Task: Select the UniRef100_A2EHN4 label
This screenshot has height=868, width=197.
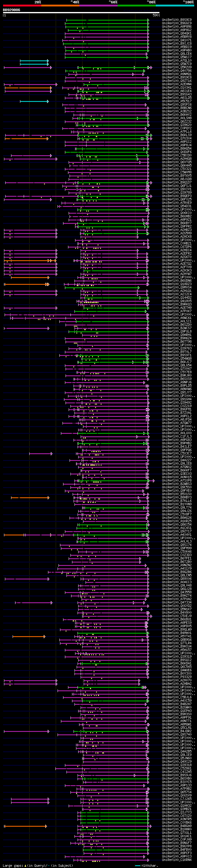Action: pyautogui.click(x=177, y=84)
